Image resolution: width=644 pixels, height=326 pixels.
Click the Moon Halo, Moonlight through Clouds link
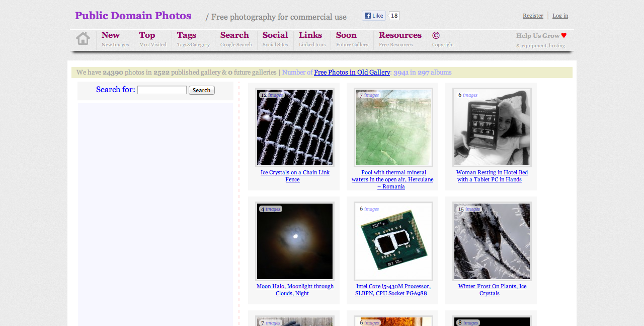click(295, 290)
